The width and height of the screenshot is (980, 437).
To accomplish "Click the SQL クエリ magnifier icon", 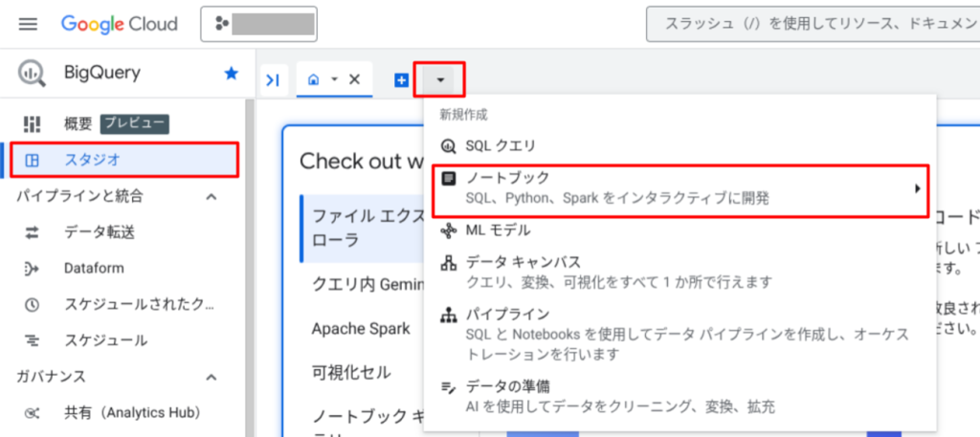I will pyautogui.click(x=448, y=146).
